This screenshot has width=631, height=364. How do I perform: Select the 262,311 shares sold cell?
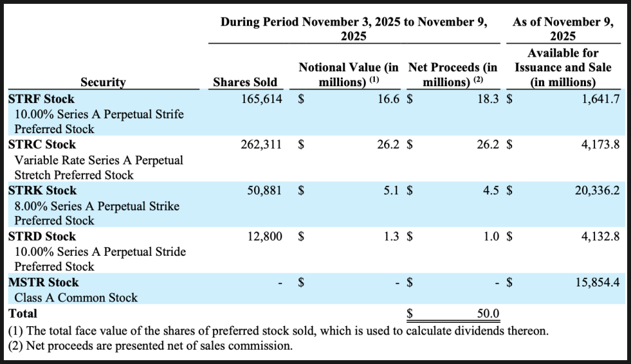pos(261,145)
